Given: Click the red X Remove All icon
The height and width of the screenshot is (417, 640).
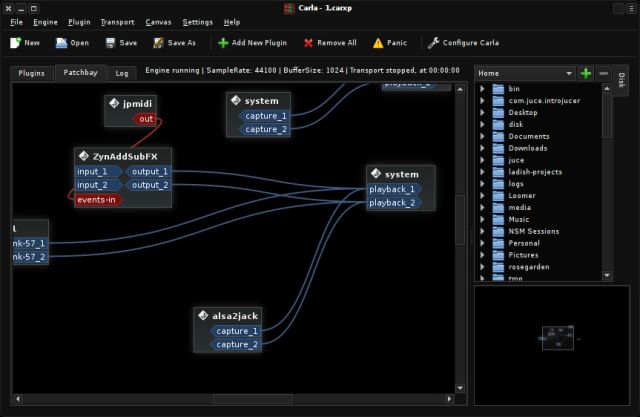Looking at the screenshot, I should 308,43.
